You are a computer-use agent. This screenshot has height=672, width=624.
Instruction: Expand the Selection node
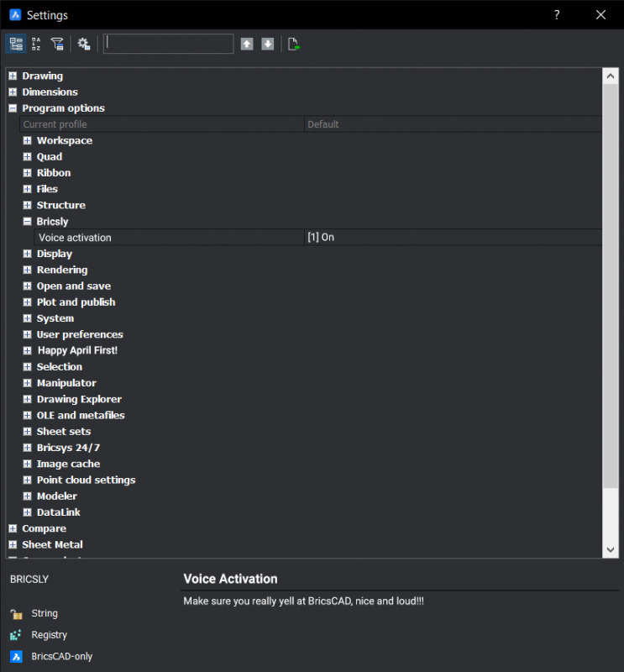(x=27, y=367)
